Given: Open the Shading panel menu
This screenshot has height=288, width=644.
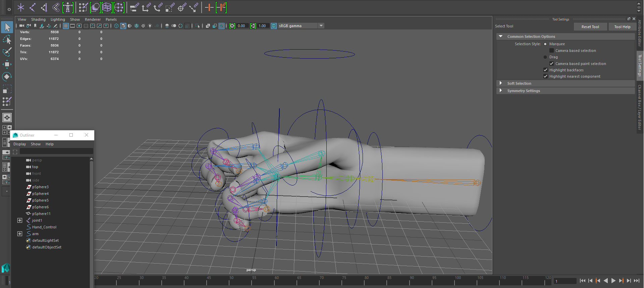Looking at the screenshot, I should click(38, 19).
